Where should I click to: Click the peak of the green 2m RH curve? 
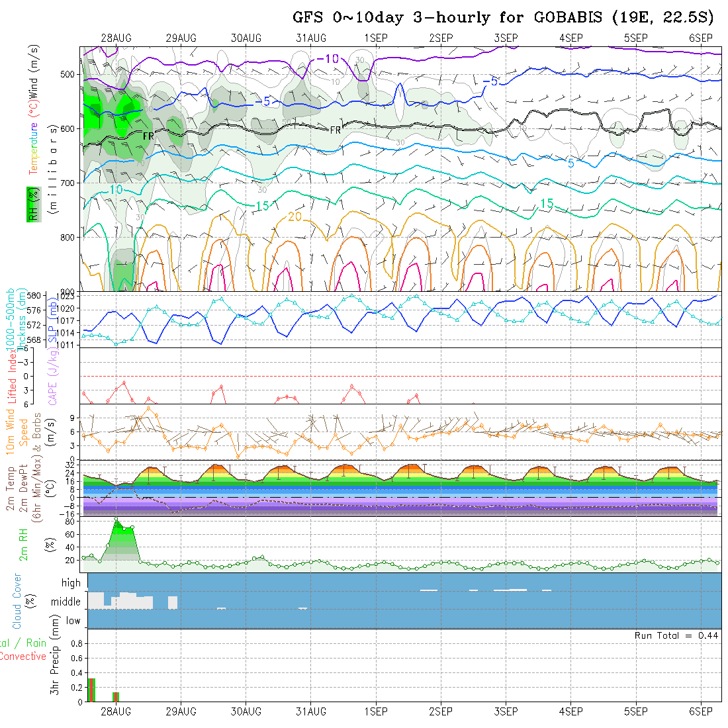116,521
